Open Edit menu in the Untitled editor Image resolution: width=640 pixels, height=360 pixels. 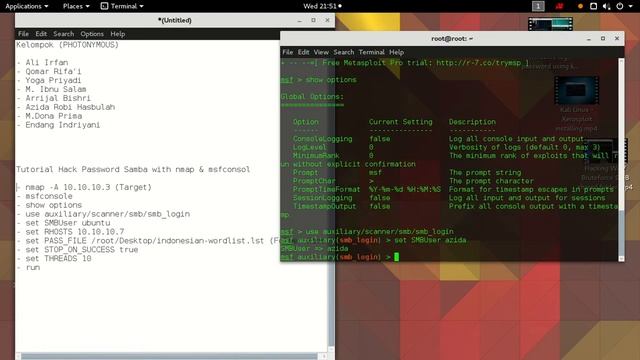point(41,34)
